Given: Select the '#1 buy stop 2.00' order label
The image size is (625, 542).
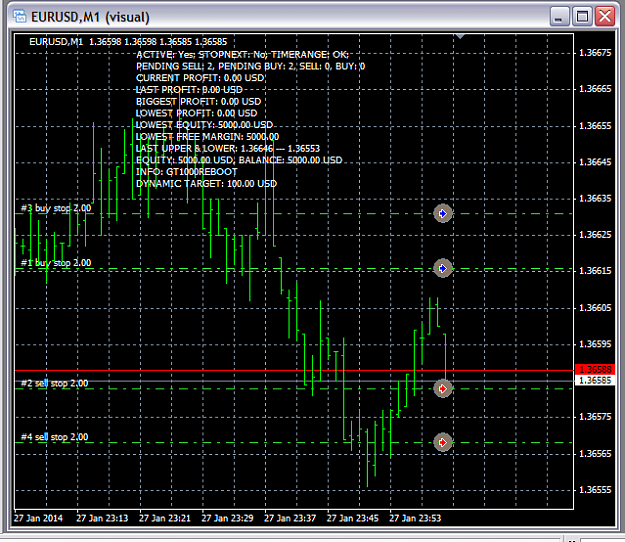Looking at the screenshot, I should click(56, 263).
